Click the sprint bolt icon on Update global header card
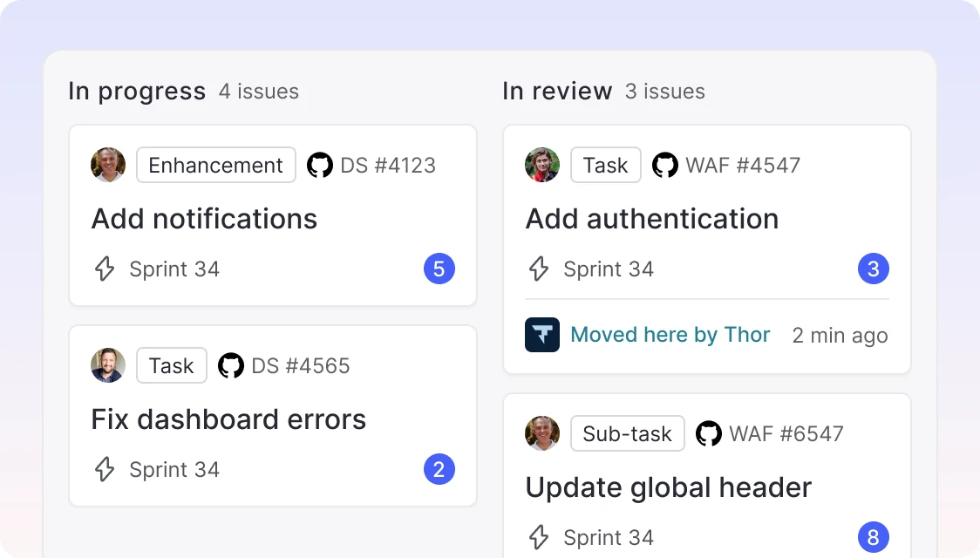This screenshot has height=558, width=980. (x=539, y=537)
